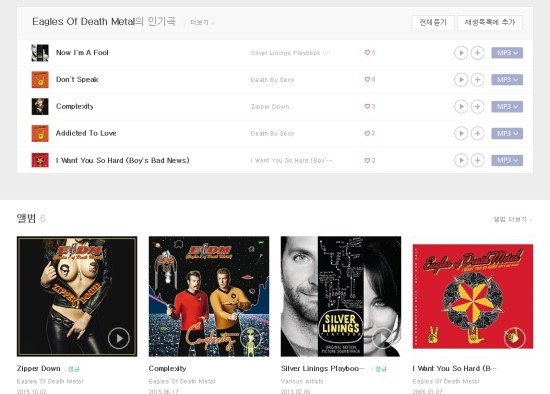Open Eagles Of Death Metal artist under Complexity album

(x=182, y=381)
